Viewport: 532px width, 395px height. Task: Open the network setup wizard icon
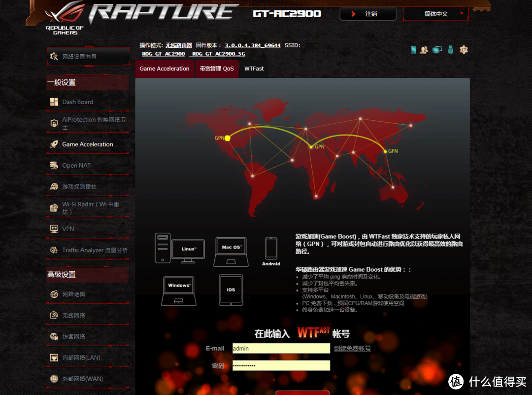pyautogui.click(x=54, y=56)
